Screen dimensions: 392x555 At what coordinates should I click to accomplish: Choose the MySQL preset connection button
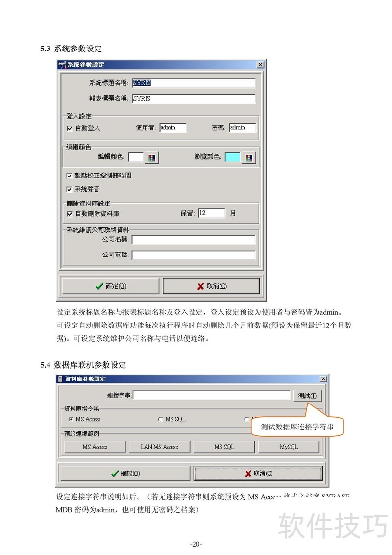[x=289, y=447]
